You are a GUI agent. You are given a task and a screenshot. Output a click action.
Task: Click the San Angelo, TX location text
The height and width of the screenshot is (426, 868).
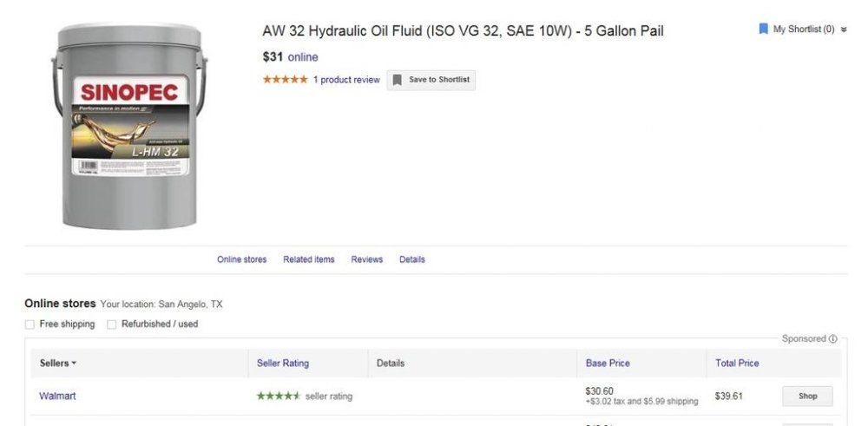(190, 305)
